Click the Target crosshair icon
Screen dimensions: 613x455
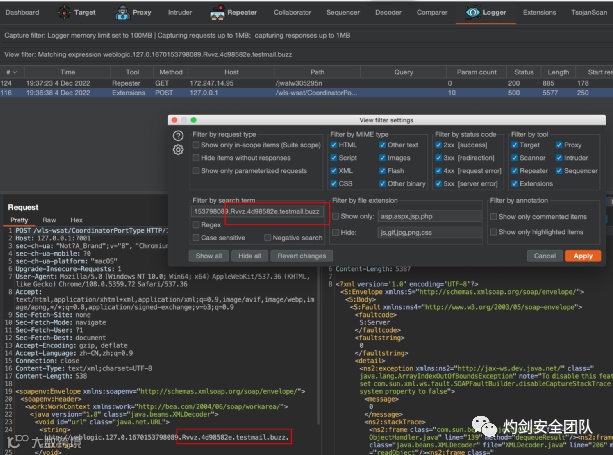(64, 13)
